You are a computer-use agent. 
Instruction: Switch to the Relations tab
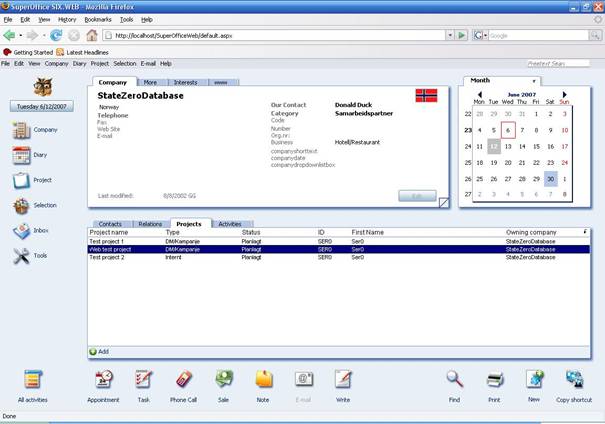click(x=150, y=224)
